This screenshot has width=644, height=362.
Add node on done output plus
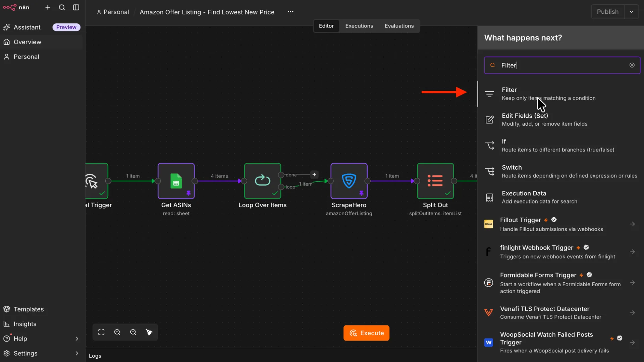[x=314, y=175]
